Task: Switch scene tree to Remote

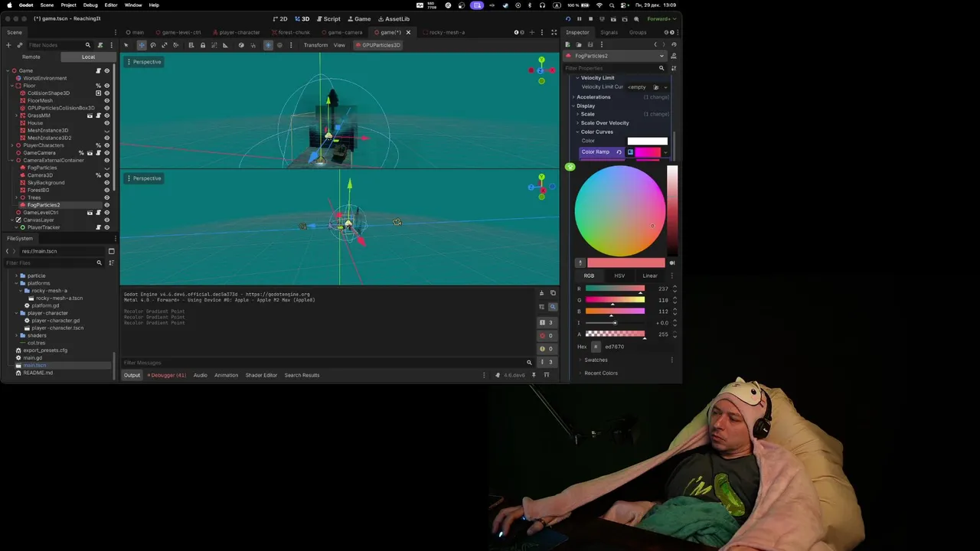Action: [x=31, y=57]
